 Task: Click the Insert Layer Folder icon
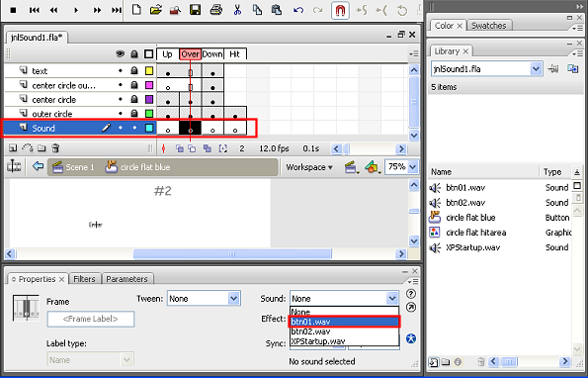click(x=42, y=148)
